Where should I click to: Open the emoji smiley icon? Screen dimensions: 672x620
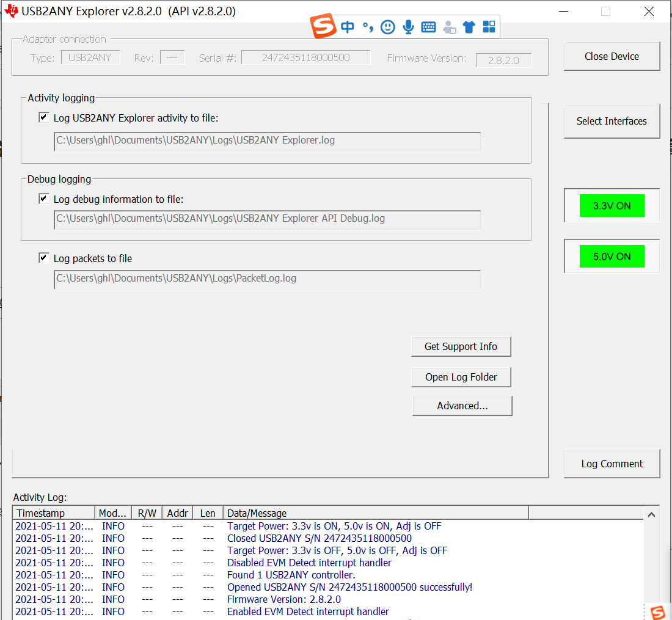(x=388, y=27)
